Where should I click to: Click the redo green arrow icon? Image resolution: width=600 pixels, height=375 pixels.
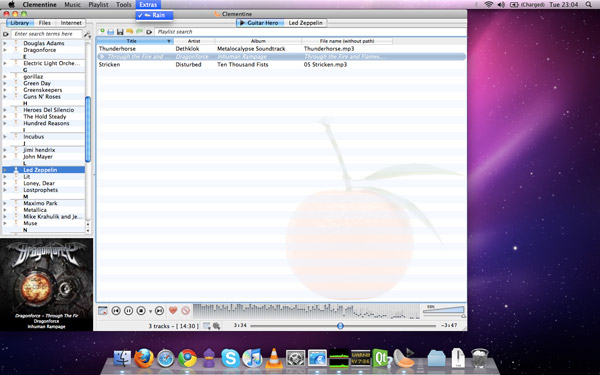pos(139,31)
